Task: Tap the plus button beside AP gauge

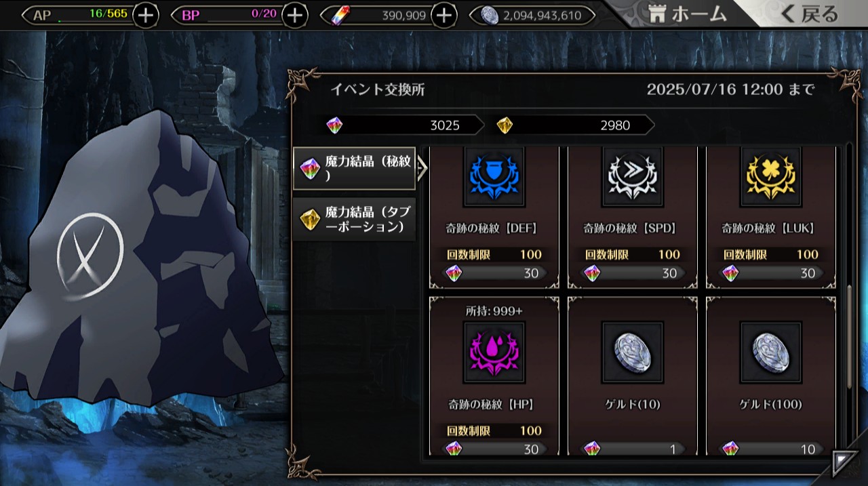Action: pyautogui.click(x=146, y=15)
